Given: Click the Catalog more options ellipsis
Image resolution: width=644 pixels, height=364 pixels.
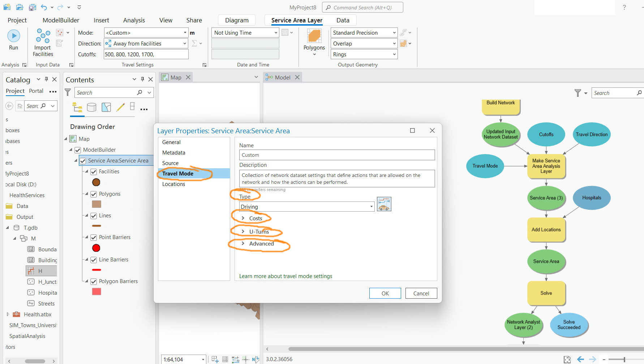Looking at the screenshot, I should (53, 92).
